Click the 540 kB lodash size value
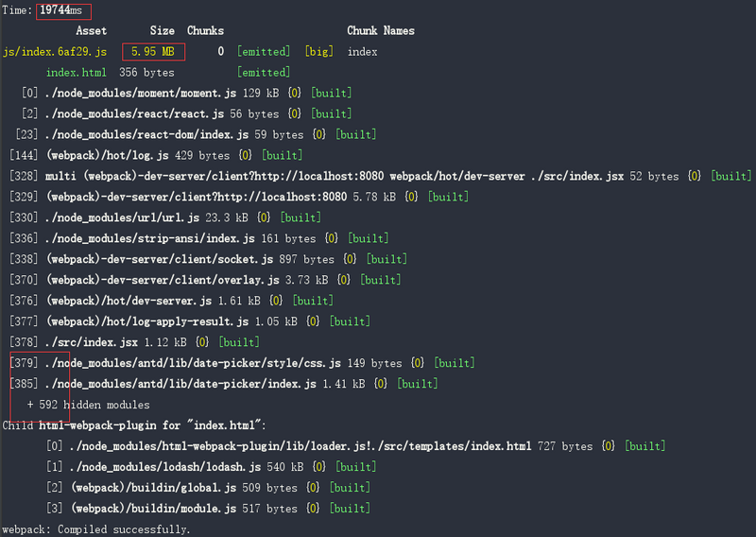756x537 pixels. point(285,467)
